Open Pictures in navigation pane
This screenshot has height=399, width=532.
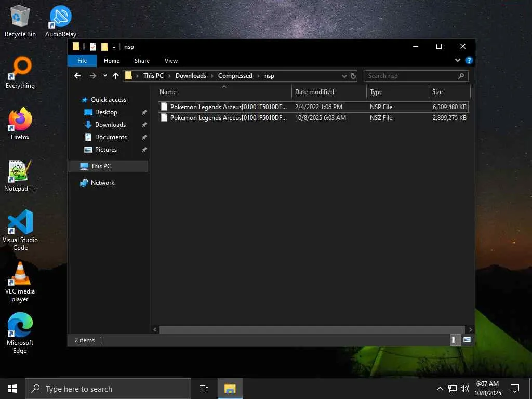click(x=106, y=150)
